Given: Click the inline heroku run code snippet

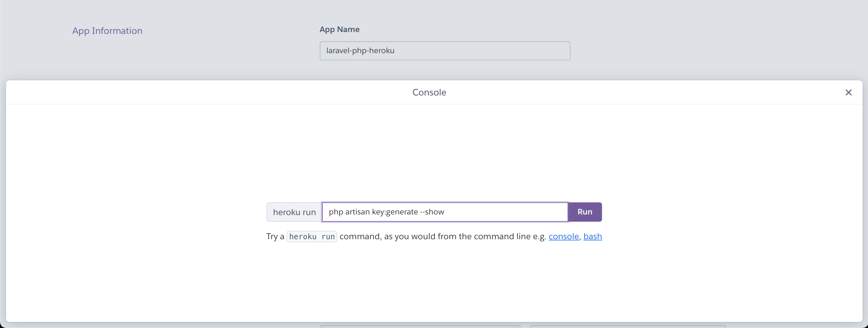Looking at the screenshot, I should (312, 236).
